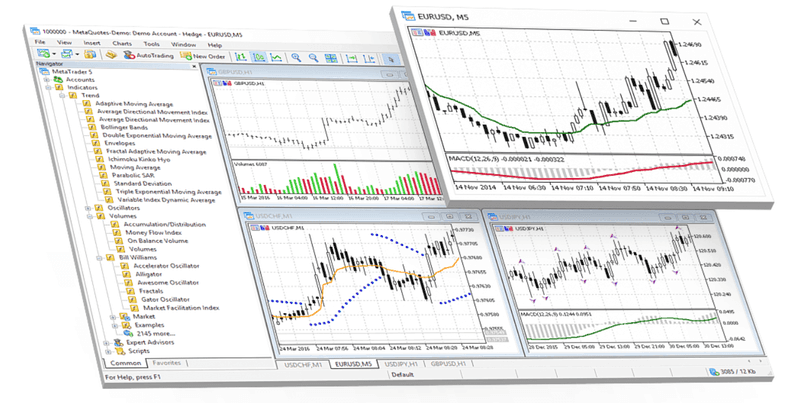Switch to the USDCHF,M1 chart tab

(303, 364)
